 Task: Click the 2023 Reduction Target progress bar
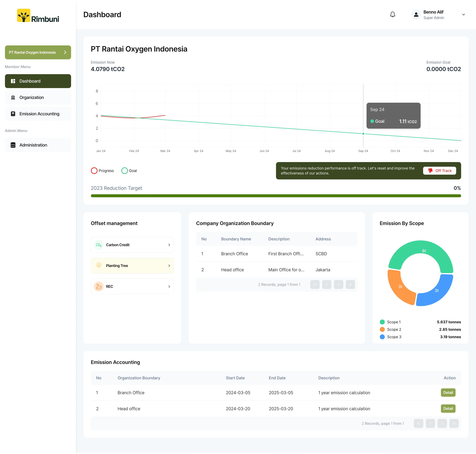276,196
